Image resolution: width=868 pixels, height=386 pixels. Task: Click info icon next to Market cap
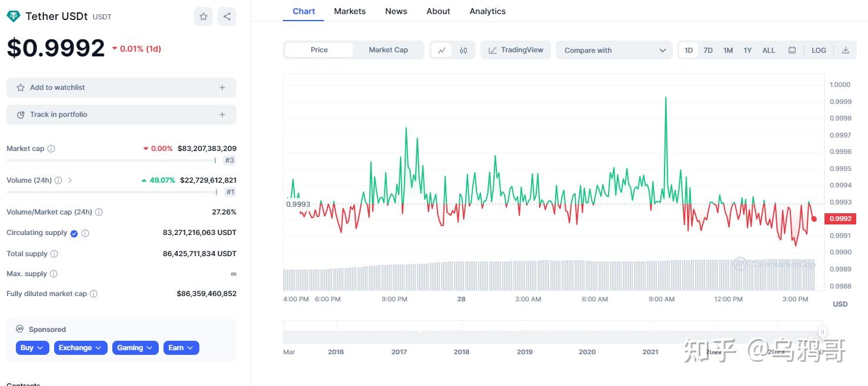pyautogui.click(x=51, y=149)
